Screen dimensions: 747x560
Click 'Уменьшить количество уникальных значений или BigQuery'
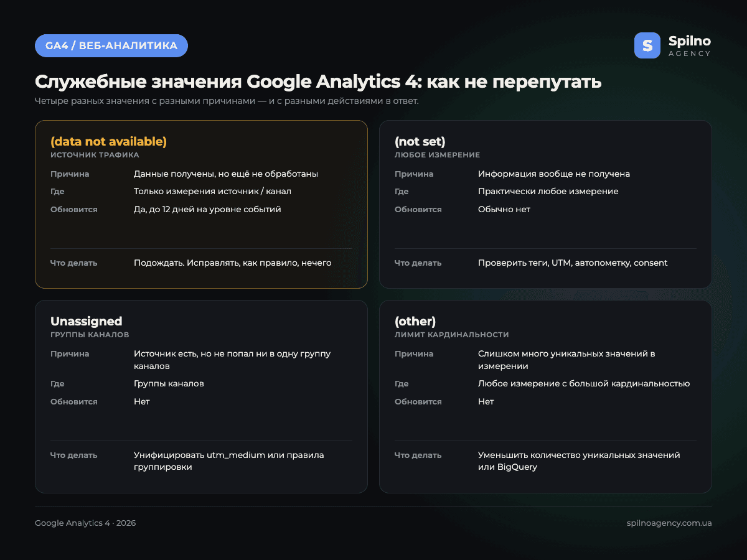pyautogui.click(x=579, y=461)
